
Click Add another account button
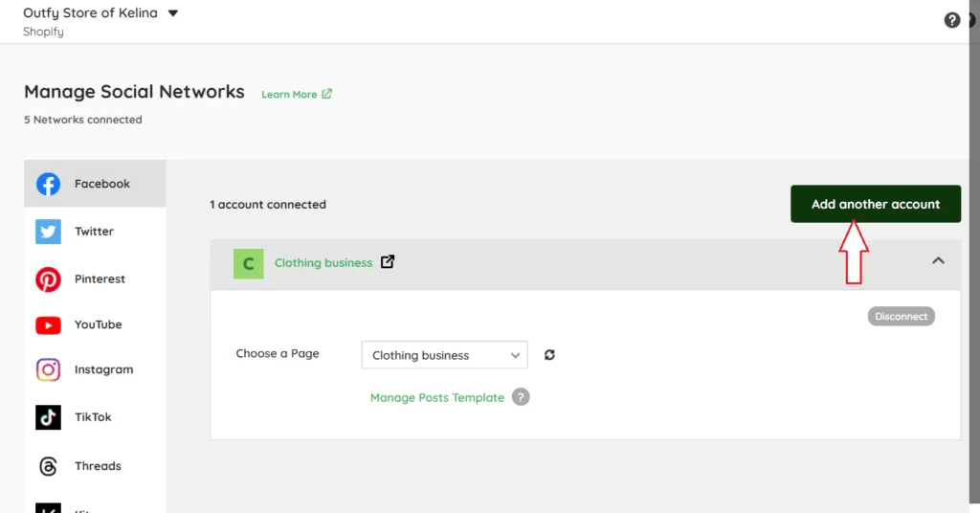875,204
